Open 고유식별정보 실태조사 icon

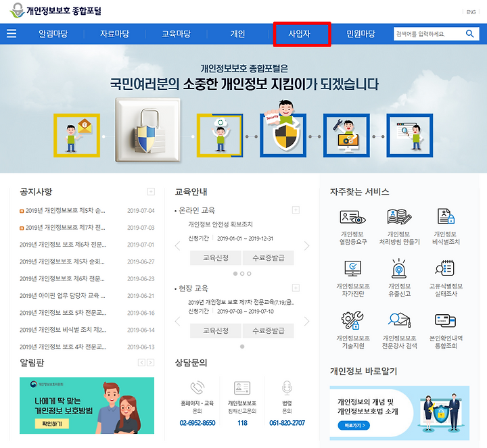445,268
